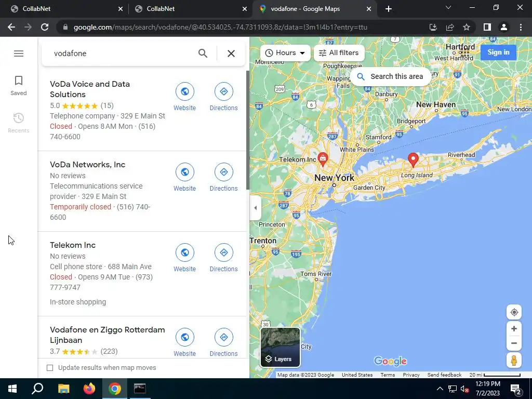
Task: Show hidden system tray icons
Action: coord(440,389)
